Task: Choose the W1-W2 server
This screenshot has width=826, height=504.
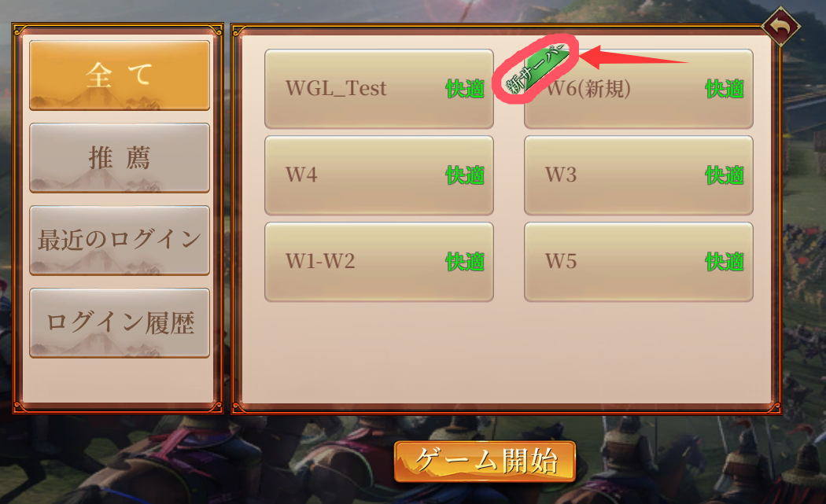Action: 378,262
